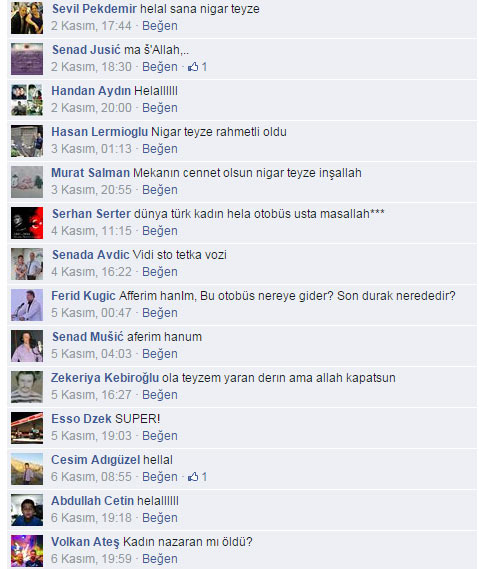Open Esso Dzek's profile thumbnail
The height and width of the screenshot is (569, 479).
[27, 428]
